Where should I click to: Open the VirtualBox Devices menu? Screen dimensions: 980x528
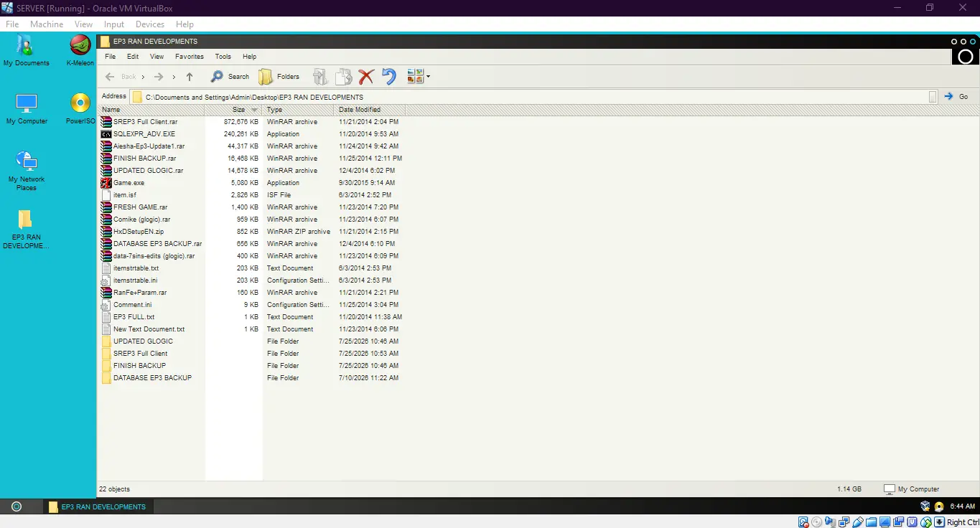150,24
